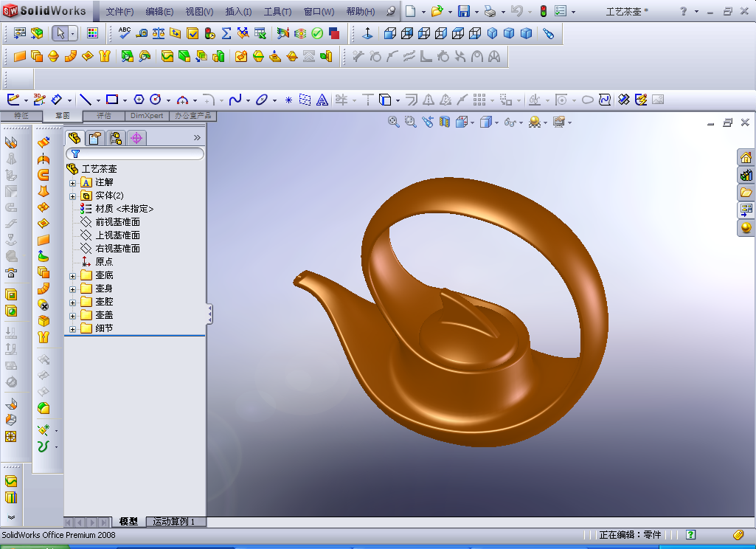This screenshot has width=756, height=549.
Task: Click the New document icon
Action: pos(411,11)
